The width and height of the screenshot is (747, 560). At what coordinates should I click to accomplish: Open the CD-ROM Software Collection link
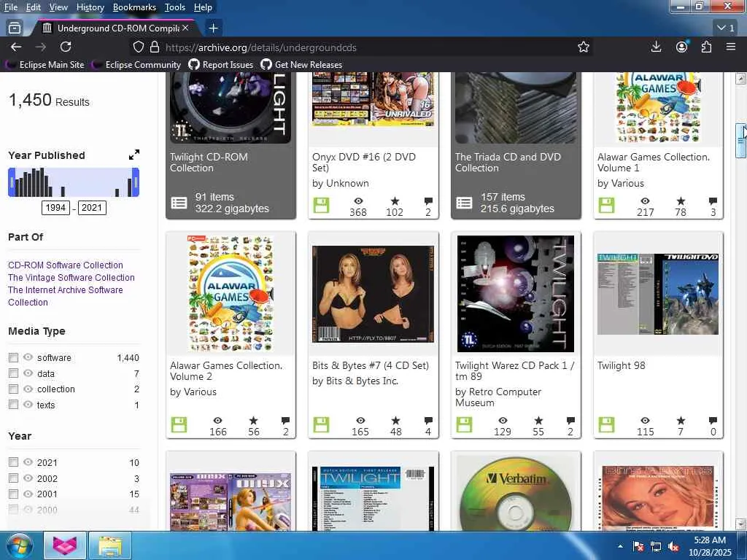tap(65, 265)
